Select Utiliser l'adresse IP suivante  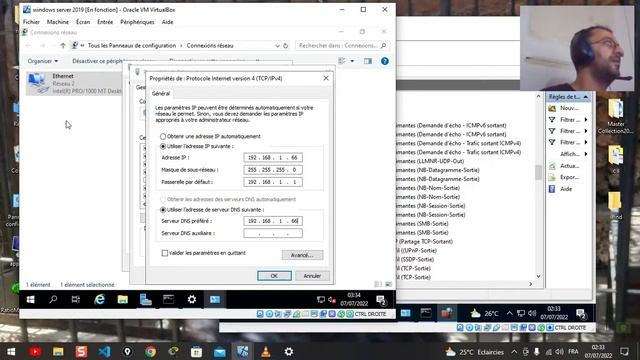click(163, 146)
